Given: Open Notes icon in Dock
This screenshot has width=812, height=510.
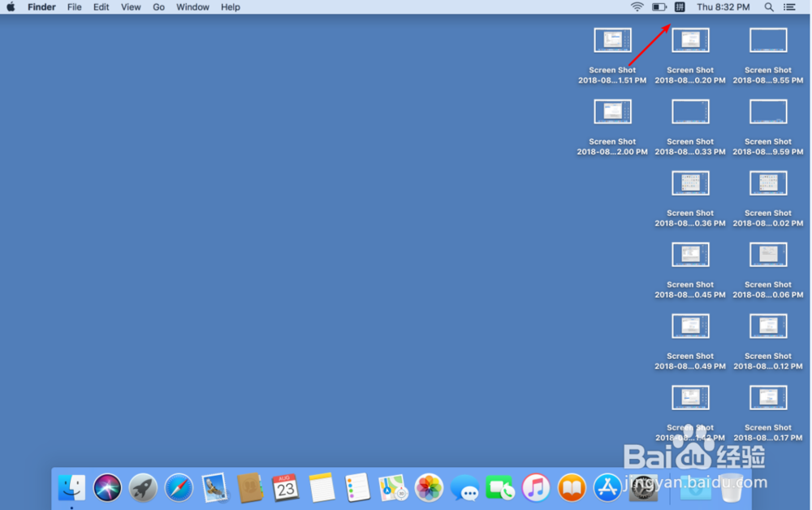Looking at the screenshot, I should [x=322, y=487].
